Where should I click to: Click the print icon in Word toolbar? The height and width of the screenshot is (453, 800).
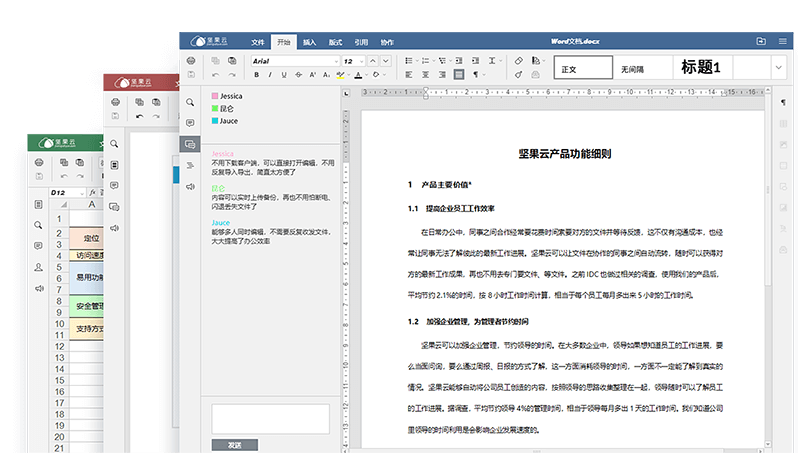192,61
